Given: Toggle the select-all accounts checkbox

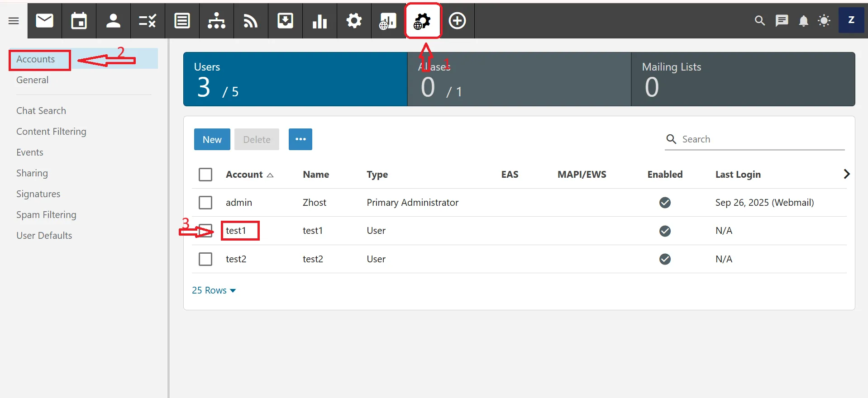Looking at the screenshot, I should [x=205, y=175].
